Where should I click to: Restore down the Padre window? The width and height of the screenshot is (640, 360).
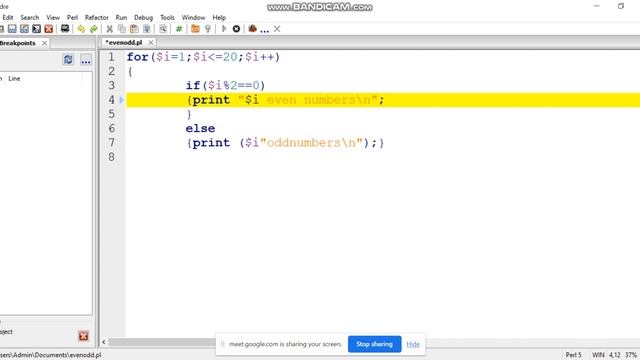click(x=621, y=6)
